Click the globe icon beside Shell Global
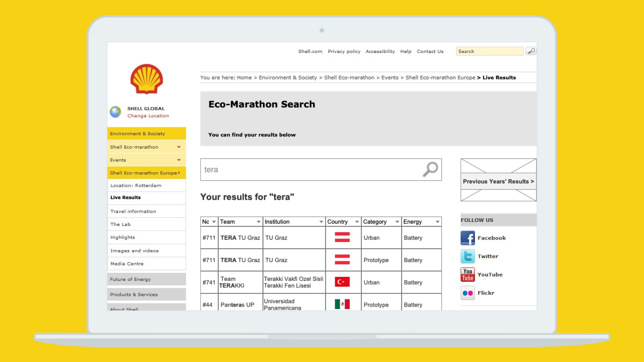Viewport: 644px width, 362px height. [x=115, y=112]
